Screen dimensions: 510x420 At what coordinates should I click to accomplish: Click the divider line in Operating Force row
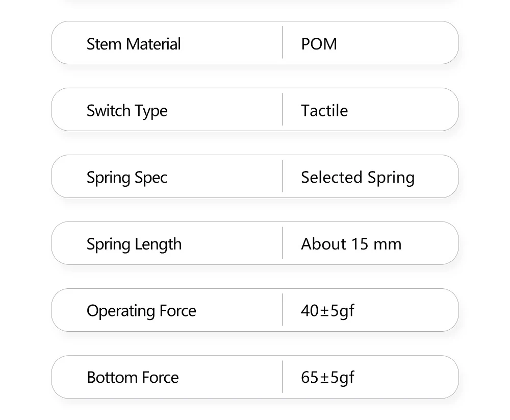[283, 310]
